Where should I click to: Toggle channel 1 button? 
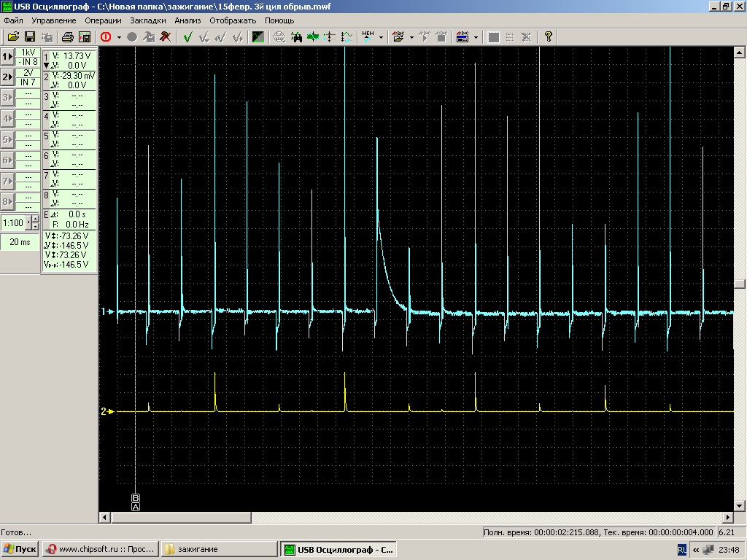click(x=7, y=56)
